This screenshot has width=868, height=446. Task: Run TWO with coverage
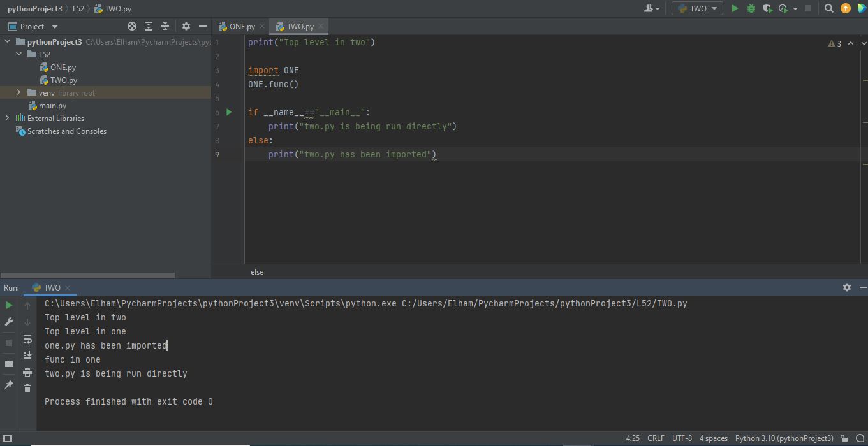767,8
